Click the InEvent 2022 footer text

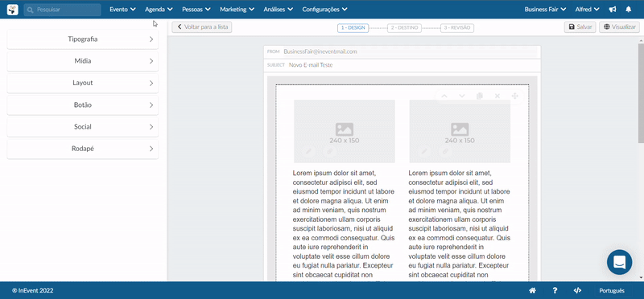[33, 290]
